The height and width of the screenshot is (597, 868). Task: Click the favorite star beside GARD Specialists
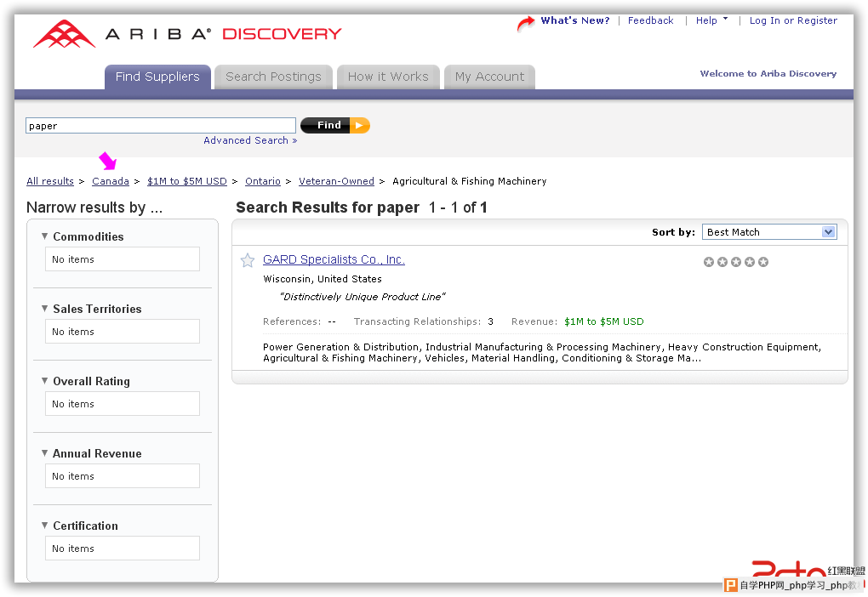pyautogui.click(x=248, y=260)
